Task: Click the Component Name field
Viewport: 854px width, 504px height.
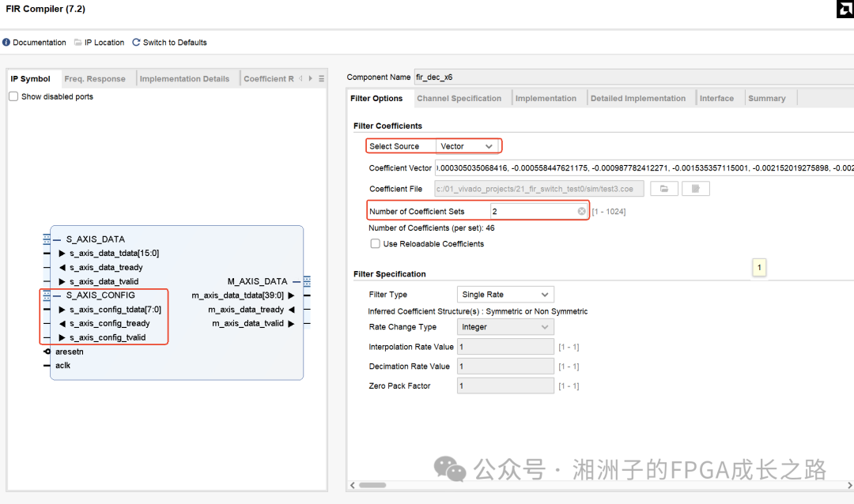Action: pos(634,77)
